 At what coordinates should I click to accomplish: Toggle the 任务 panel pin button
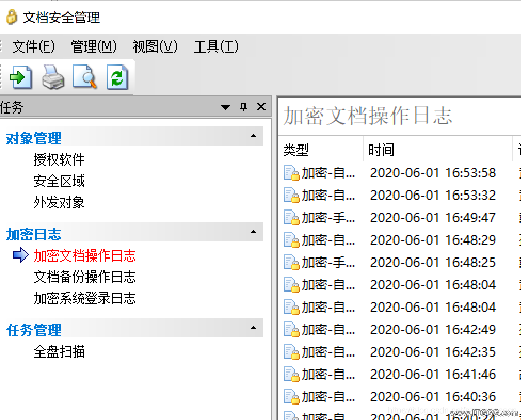[x=244, y=107]
